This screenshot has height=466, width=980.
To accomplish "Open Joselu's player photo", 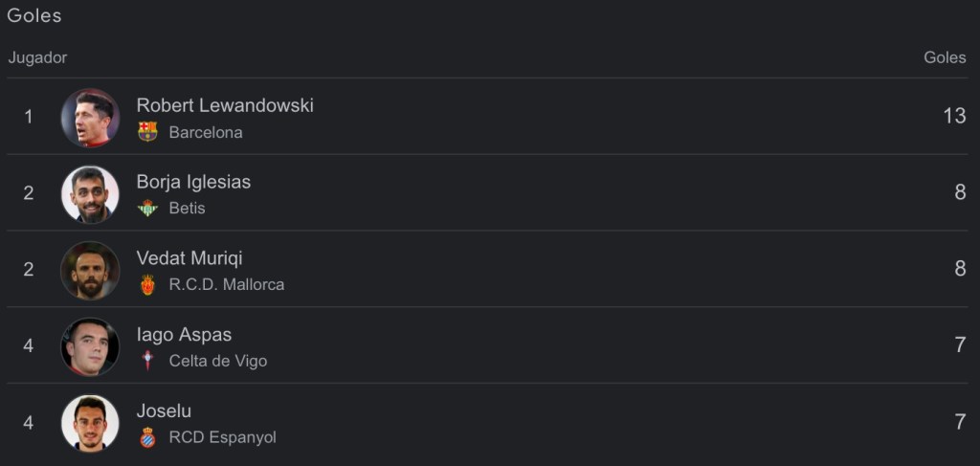I will click(x=90, y=423).
